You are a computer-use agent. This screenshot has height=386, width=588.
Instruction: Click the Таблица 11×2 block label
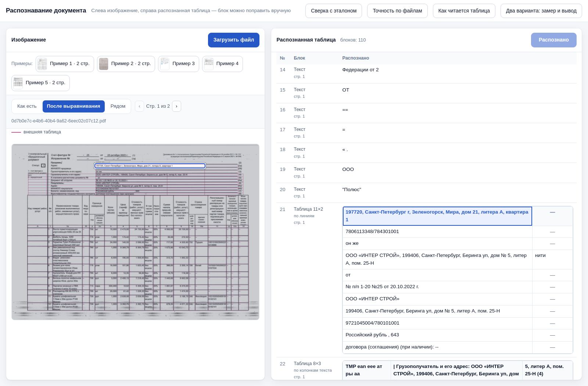click(308, 209)
